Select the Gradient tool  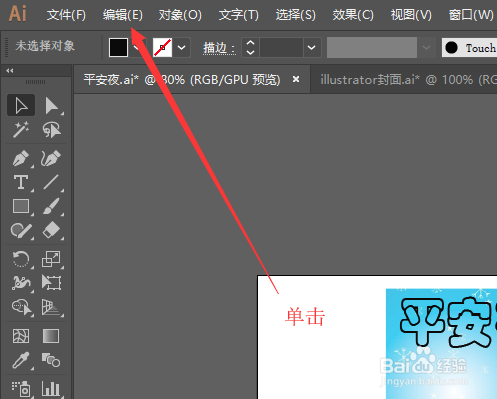click(51, 336)
